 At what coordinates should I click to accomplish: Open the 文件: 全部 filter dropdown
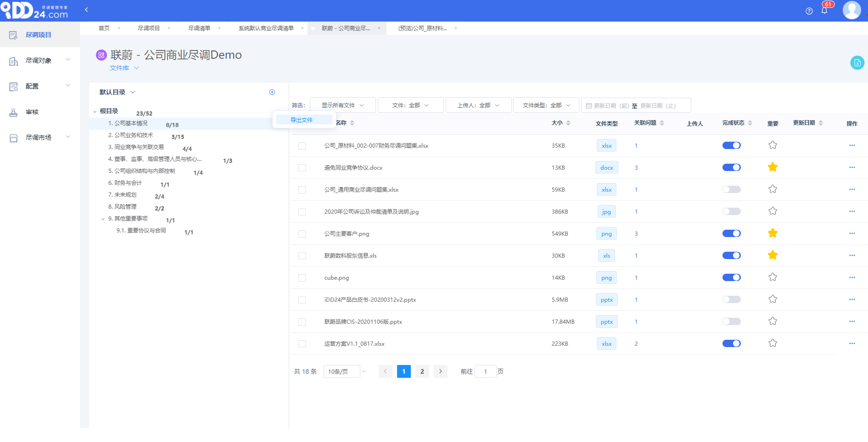point(411,105)
